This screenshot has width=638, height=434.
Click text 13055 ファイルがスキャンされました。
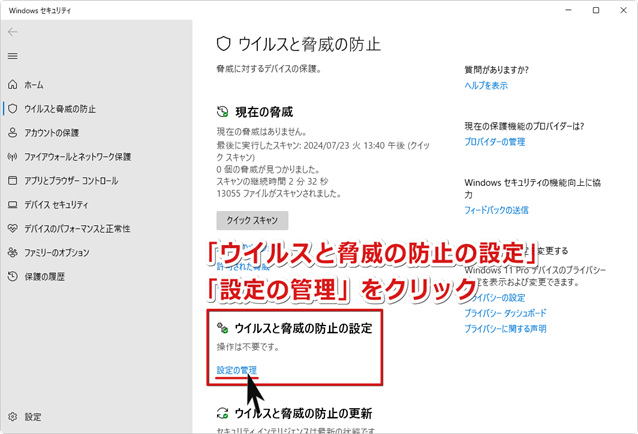[279, 193]
